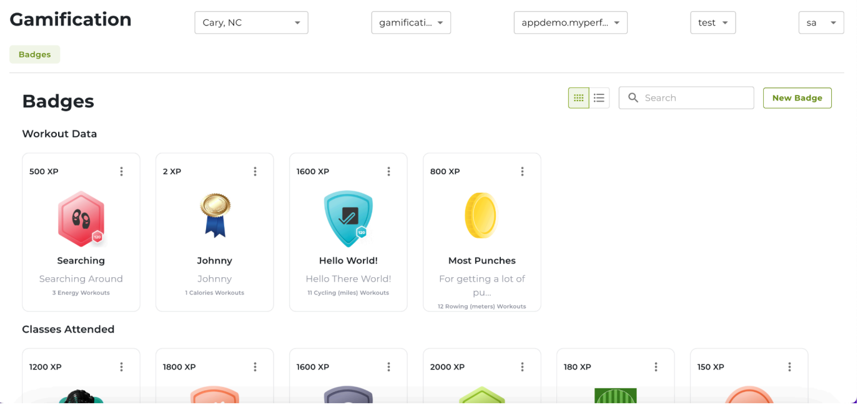Click into the badge Search field

point(694,98)
